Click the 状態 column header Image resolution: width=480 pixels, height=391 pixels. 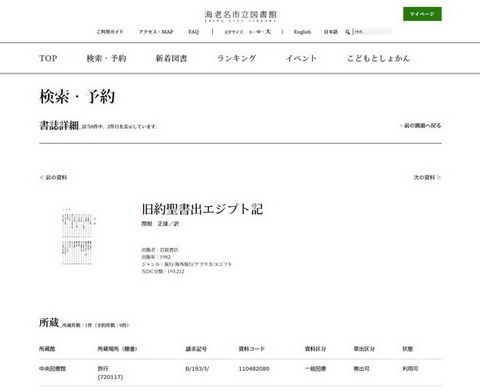click(408, 349)
